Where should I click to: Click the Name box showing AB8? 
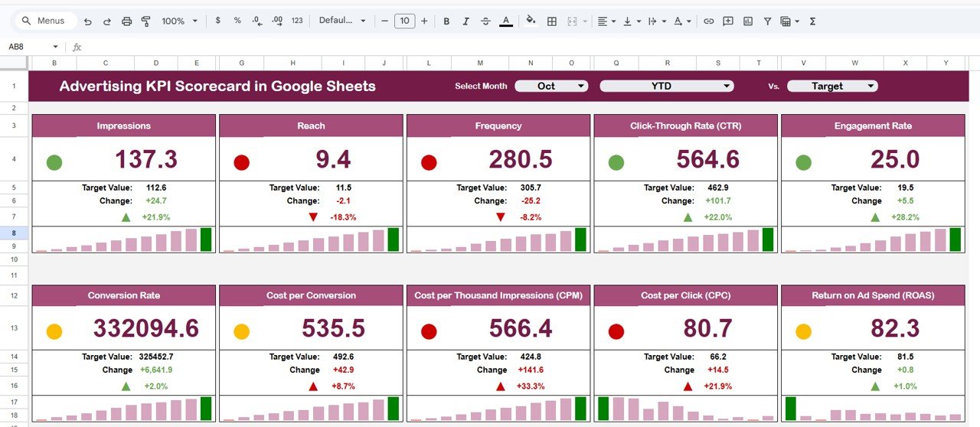point(31,47)
